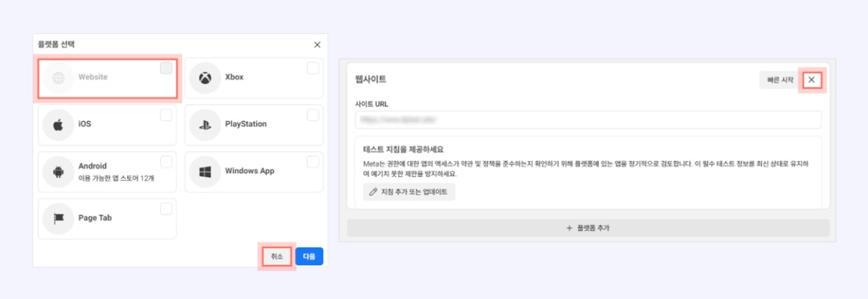Click the iOS label text

tap(85, 124)
